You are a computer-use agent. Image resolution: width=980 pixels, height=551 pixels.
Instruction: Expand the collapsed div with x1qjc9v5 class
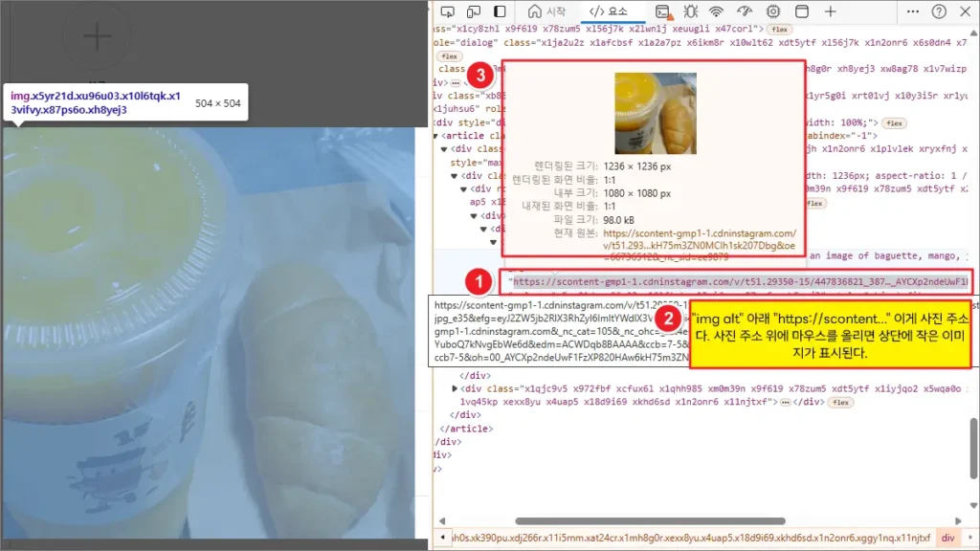click(454, 387)
